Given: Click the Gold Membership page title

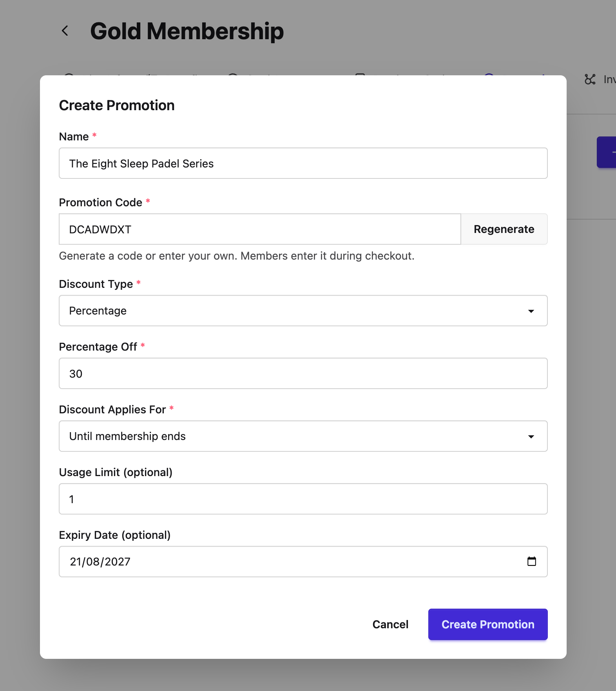Looking at the screenshot, I should point(187,31).
